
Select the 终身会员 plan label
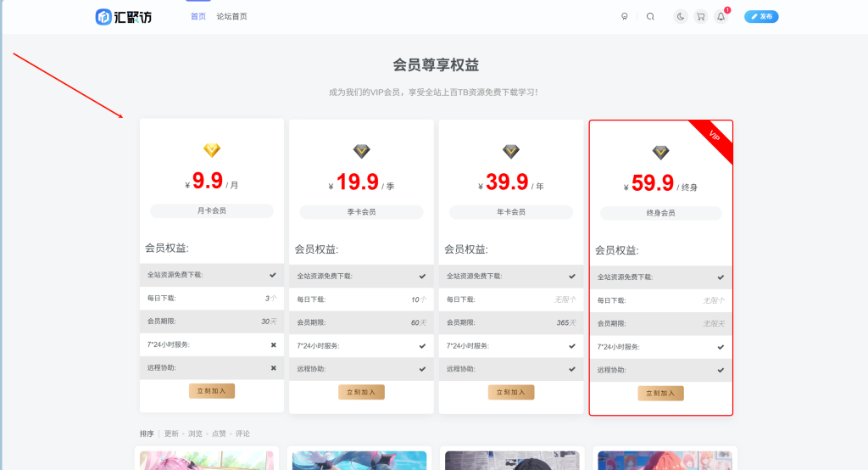660,213
